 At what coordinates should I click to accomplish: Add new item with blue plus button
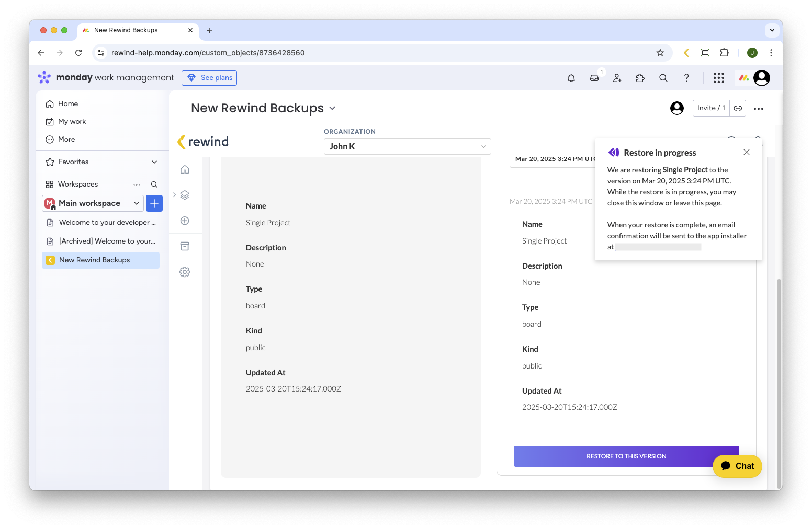tap(154, 203)
